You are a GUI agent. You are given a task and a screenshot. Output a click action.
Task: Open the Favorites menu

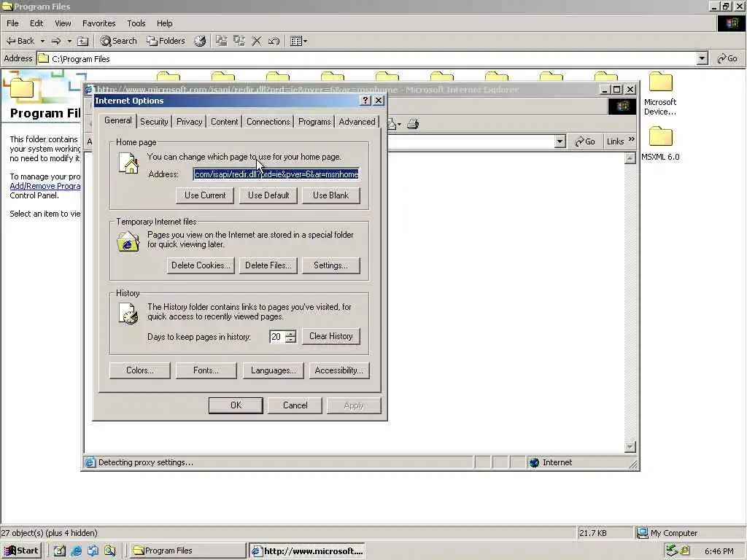pyautogui.click(x=99, y=23)
